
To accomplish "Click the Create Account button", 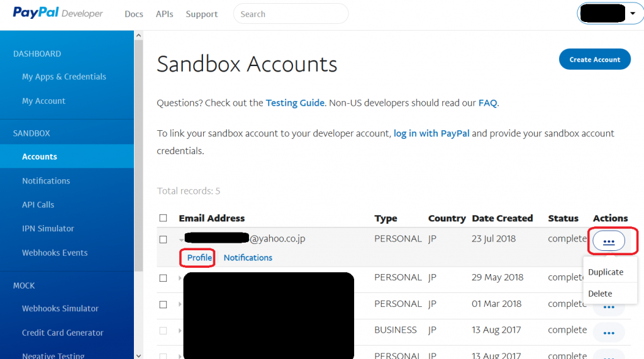I will 594,60.
